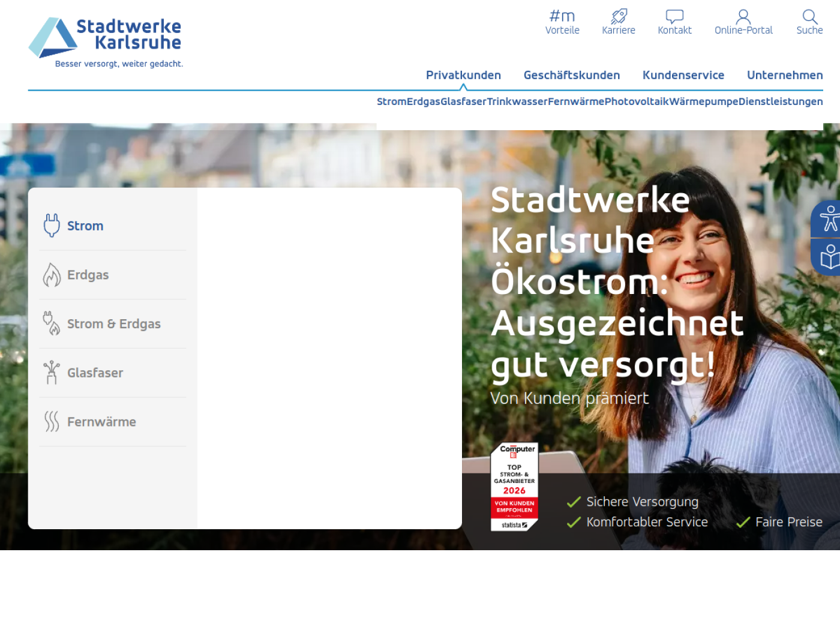
Task: Open the #m Vorteile icon
Action: pos(562,16)
